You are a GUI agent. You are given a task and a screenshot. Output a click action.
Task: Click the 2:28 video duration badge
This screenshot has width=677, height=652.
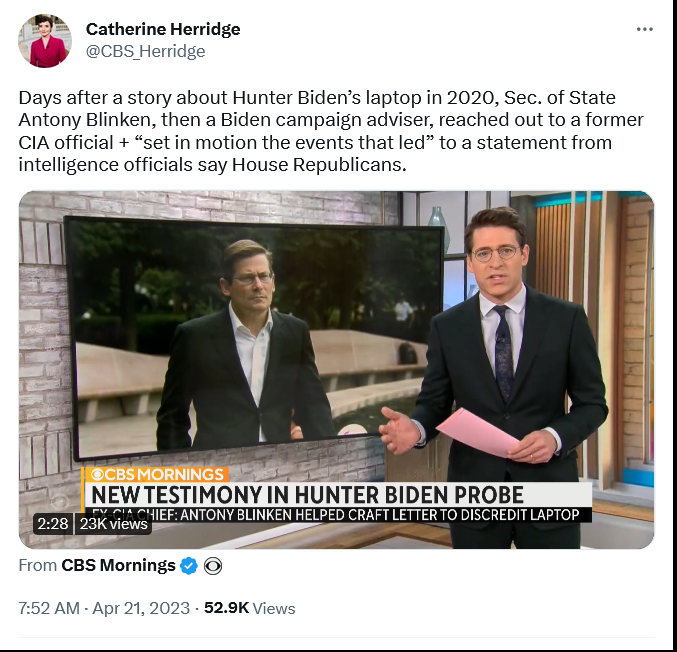[x=53, y=524]
